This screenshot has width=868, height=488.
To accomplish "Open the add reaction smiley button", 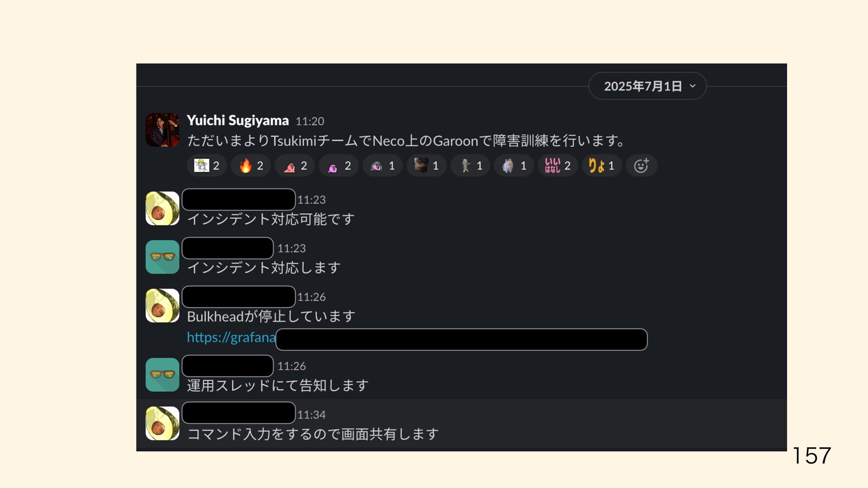I will coord(641,166).
